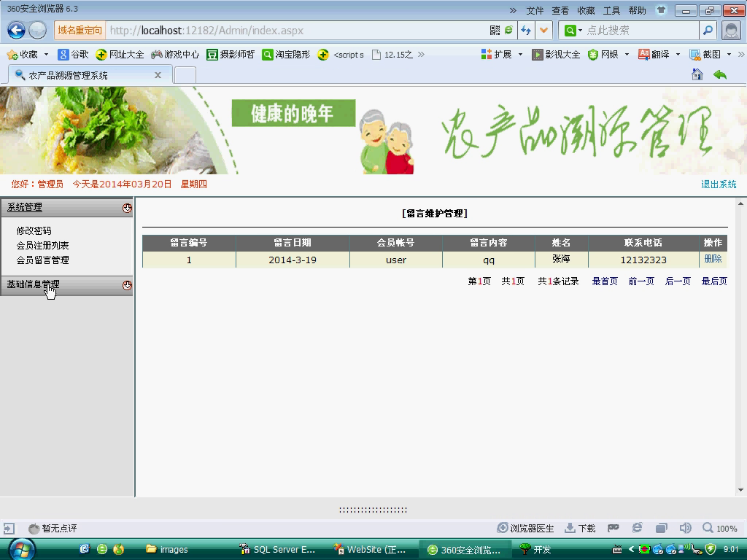Close the 农产品溯源管理系统 tab
Viewport: 747px width, 560px height.
pos(158,75)
